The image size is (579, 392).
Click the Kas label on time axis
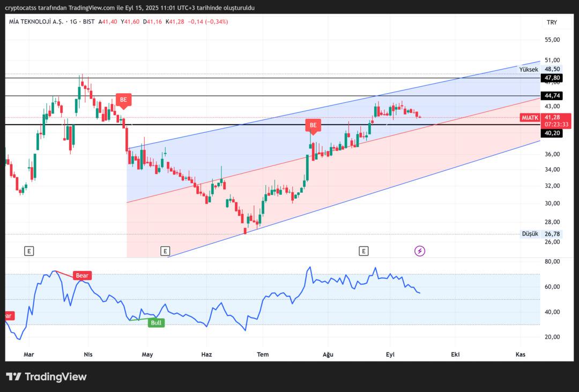520,355
